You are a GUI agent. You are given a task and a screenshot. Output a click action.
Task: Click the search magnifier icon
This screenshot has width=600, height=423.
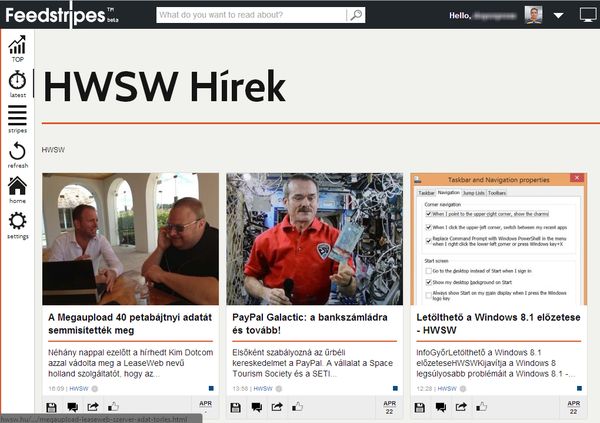coord(356,15)
